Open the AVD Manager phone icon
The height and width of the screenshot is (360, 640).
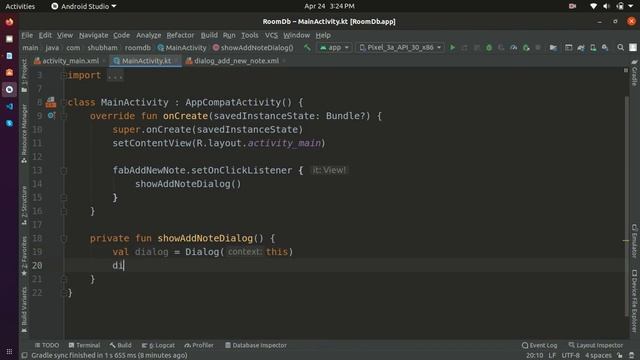tap(593, 48)
